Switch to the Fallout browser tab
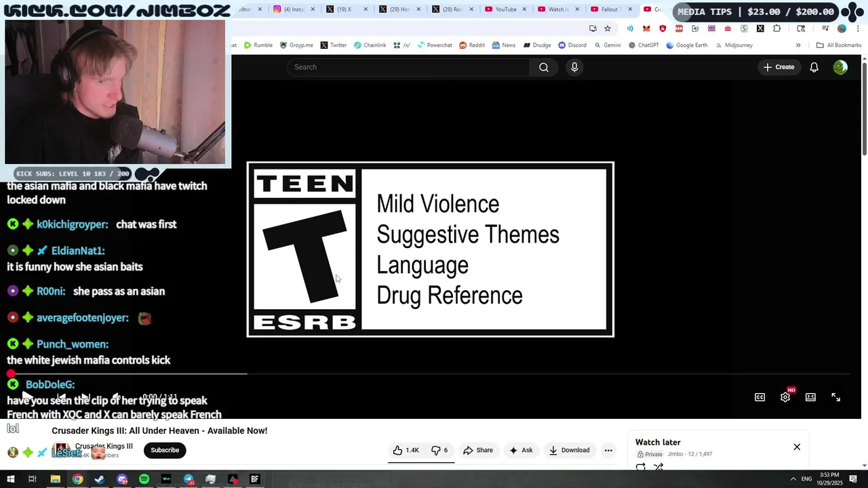The image size is (868, 488). [611, 9]
